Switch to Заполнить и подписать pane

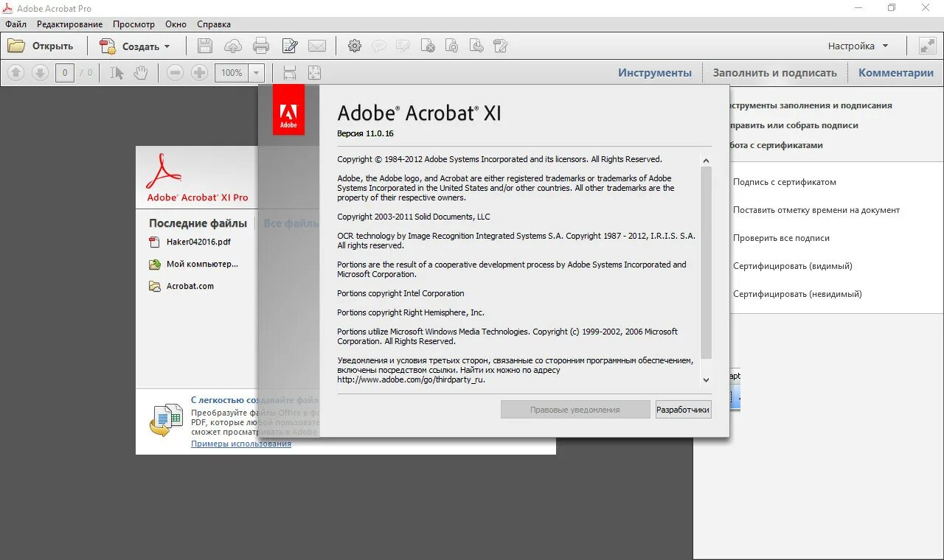coord(774,73)
